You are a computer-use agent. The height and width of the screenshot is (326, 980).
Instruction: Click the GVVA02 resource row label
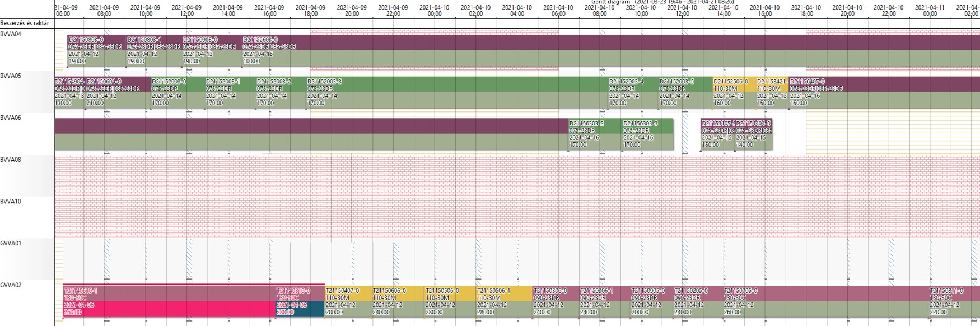11,285
